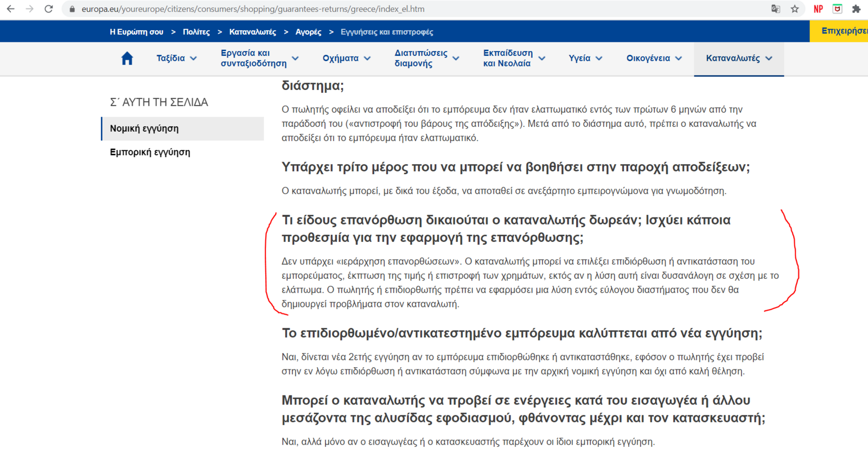Click paragraph Ναι, αλλά μόνο αν ο εισαγωγέας
Viewport: 868px width, 461px height.
(468, 442)
